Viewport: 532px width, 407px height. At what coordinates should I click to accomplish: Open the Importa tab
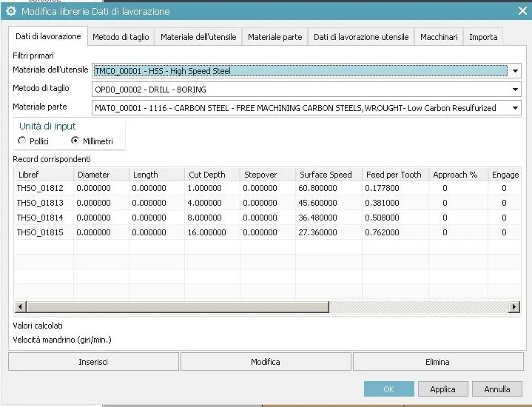click(483, 37)
